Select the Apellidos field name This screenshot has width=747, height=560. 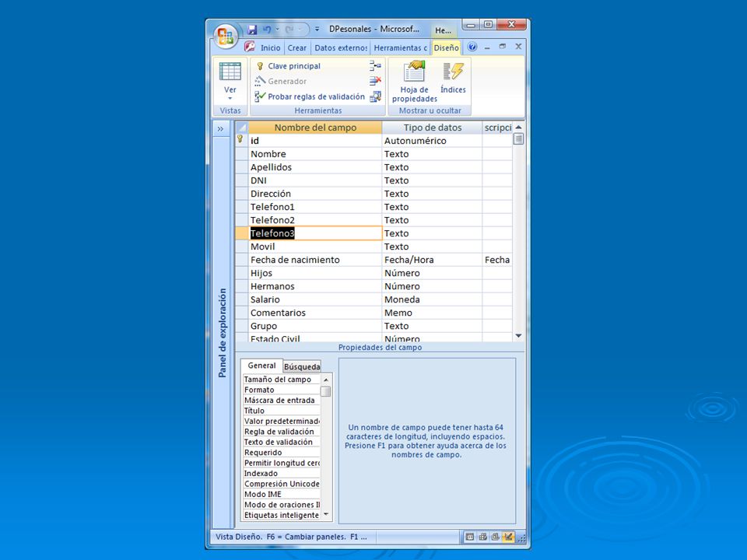click(x=315, y=167)
